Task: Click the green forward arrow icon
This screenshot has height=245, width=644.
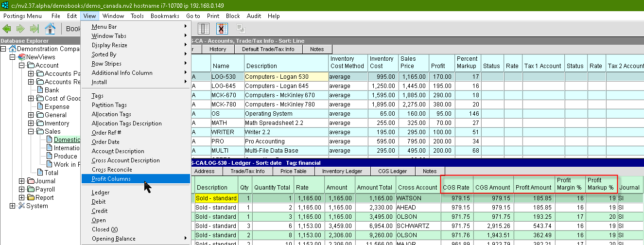Action: tap(20, 29)
